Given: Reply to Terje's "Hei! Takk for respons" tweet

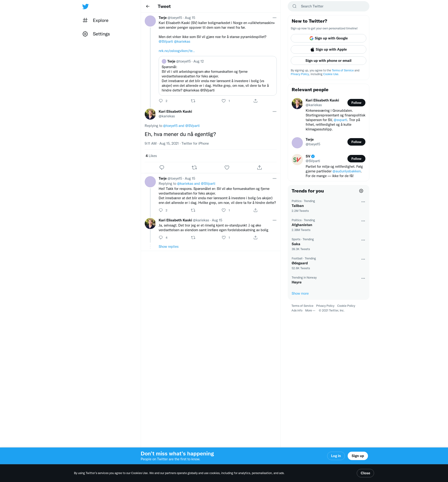Looking at the screenshot, I should [161, 210].
